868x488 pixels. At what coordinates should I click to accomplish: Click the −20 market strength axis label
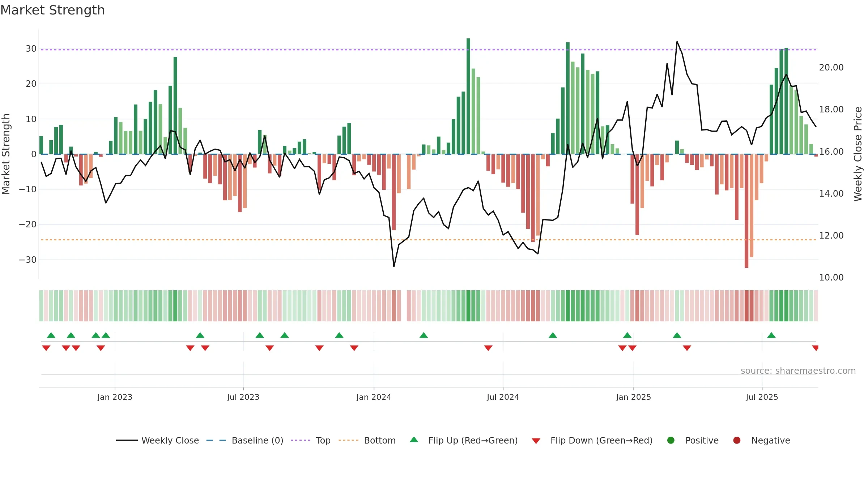(27, 224)
